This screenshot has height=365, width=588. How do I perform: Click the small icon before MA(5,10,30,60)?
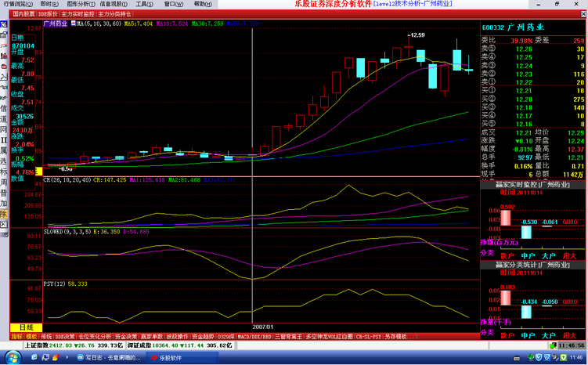pyautogui.click(x=74, y=23)
